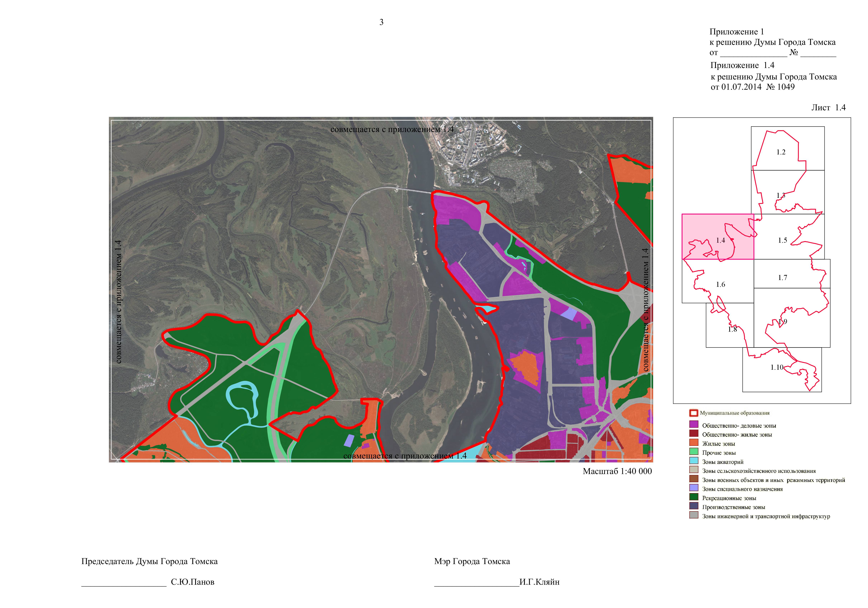Click the purple 'Общественно-деловые зоны' legend swatch

(x=694, y=424)
